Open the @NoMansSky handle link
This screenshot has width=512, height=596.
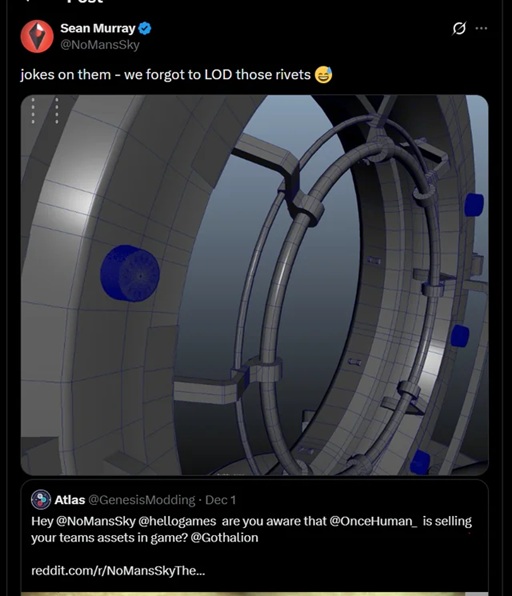coord(100,45)
